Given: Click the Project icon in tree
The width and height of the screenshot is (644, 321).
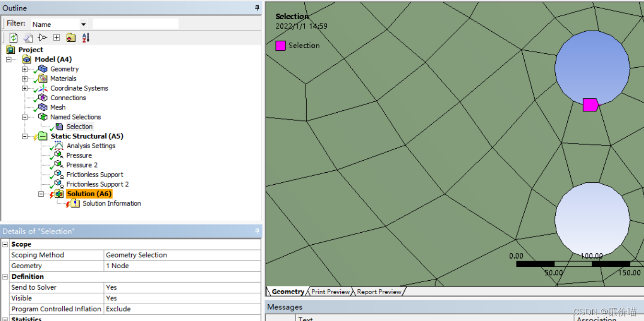Looking at the screenshot, I should coord(11,50).
